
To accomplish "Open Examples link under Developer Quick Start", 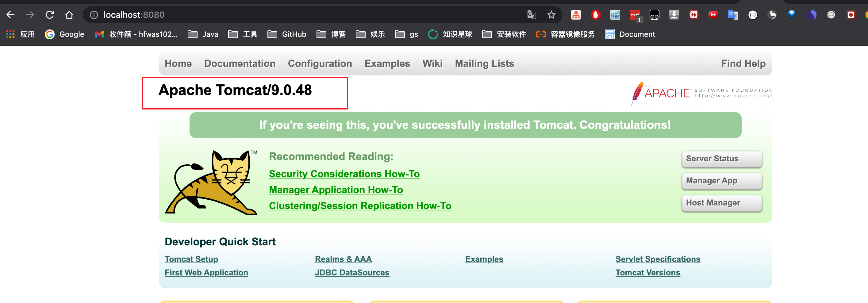I will 484,259.
